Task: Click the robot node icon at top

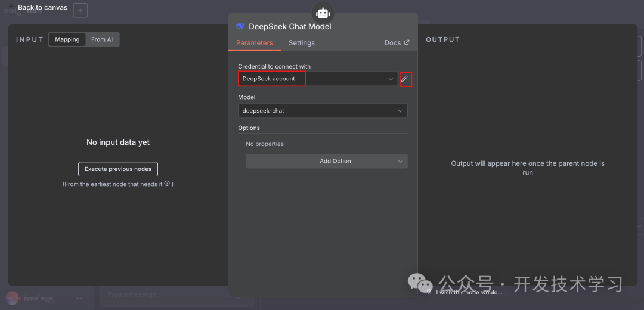Action: 323,13
